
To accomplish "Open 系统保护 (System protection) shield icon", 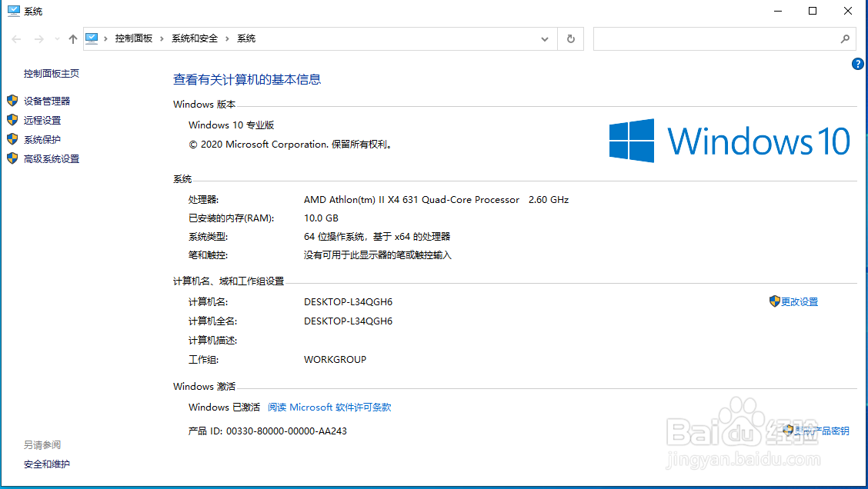I will pos(12,139).
